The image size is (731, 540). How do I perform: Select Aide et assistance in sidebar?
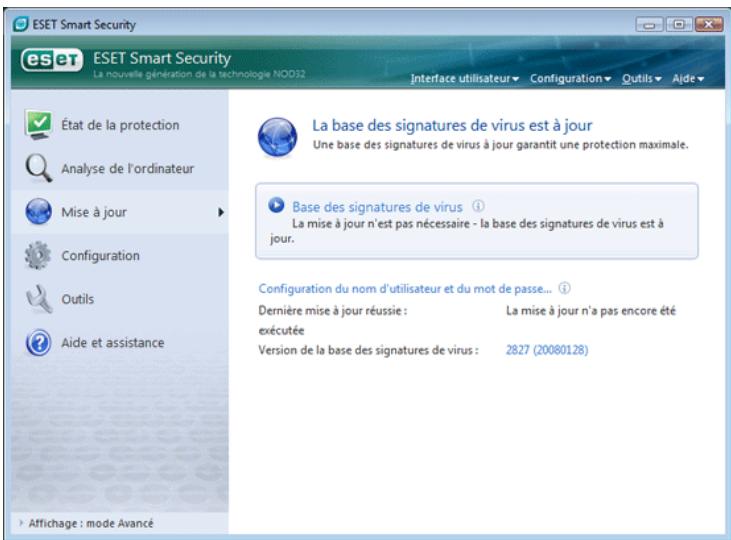[x=120, y=343]
